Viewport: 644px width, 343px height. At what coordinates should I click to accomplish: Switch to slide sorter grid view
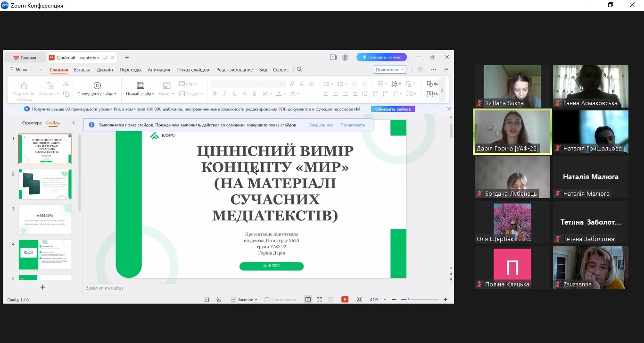[x=319, y=300]
